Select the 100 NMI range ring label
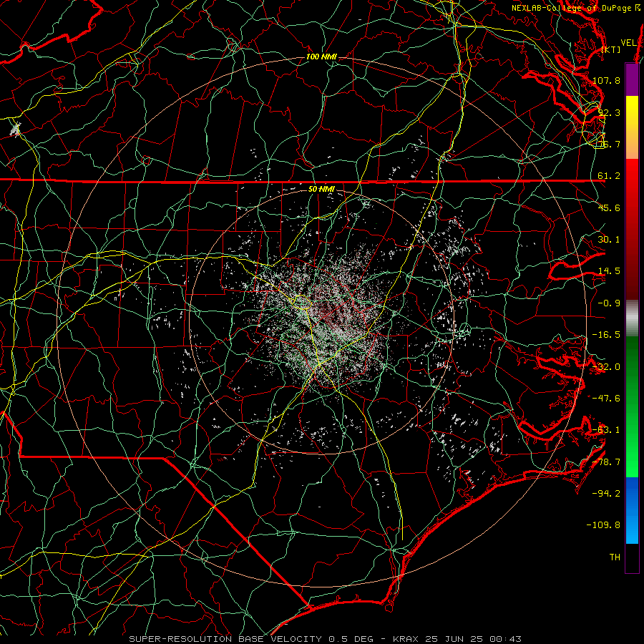Screen dimensions: 644x644 [x=321, y=57]
